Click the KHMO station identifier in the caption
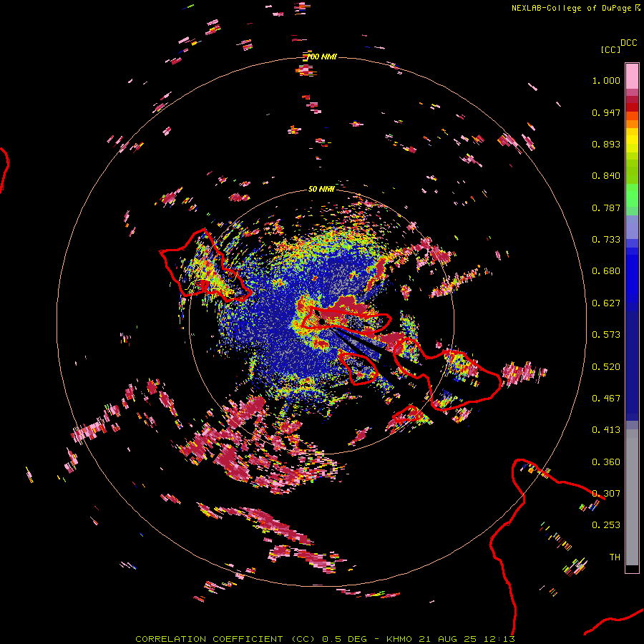644x644 pixels. 399,639
